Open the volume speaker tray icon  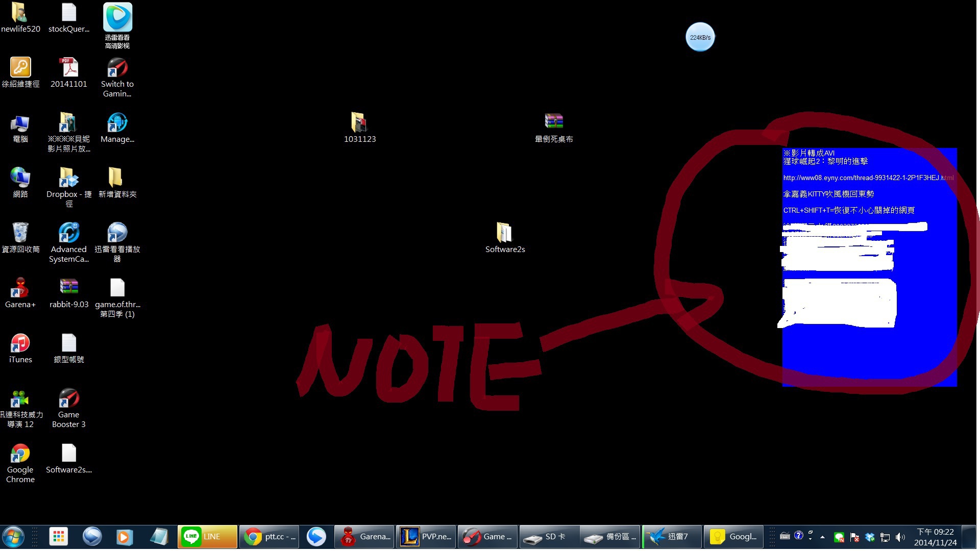[900, 537]
